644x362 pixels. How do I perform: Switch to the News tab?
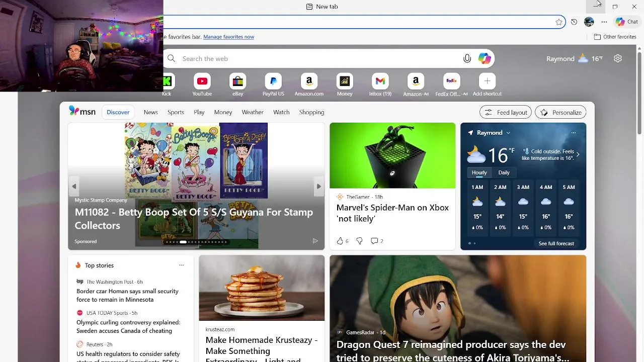pos(150,112)
